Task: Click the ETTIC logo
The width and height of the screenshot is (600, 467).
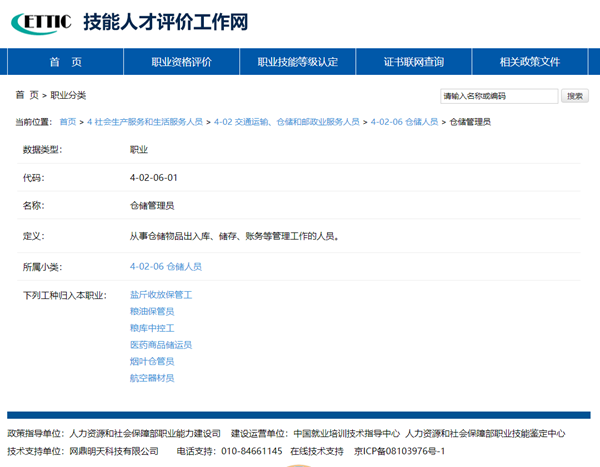Action: tap(41, 22)
